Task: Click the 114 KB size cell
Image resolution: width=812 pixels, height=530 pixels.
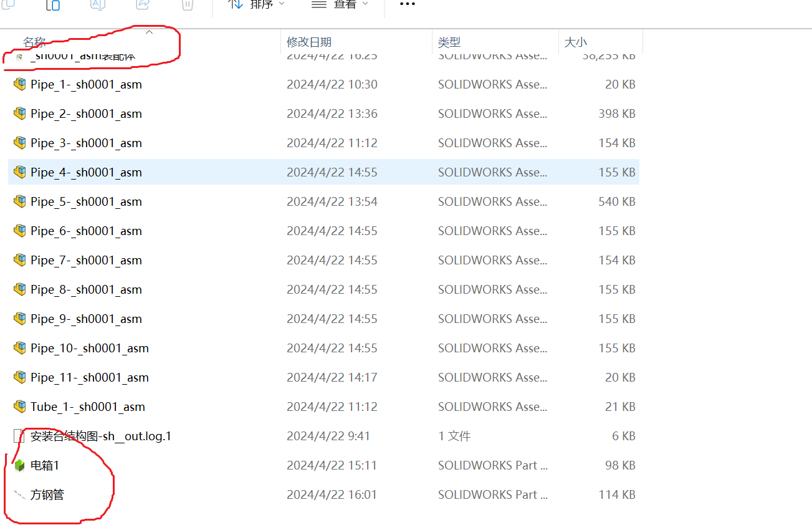Action: pos(617,494)
